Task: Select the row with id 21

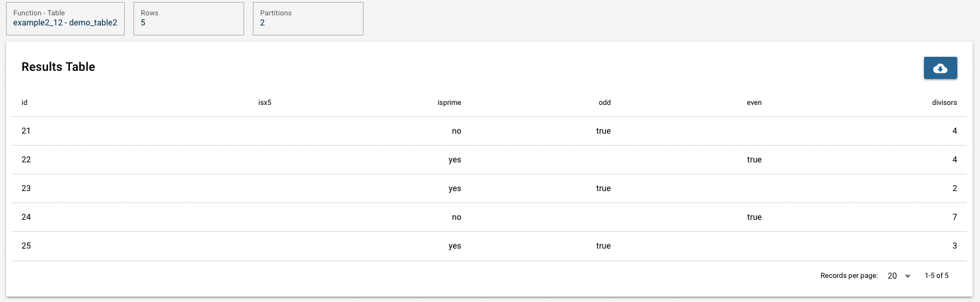Action: coord(490,131)
